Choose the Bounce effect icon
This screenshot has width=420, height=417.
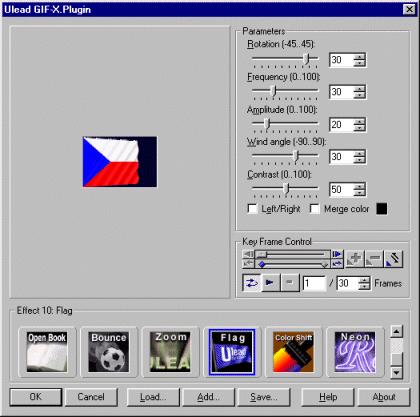click(109, 352)
